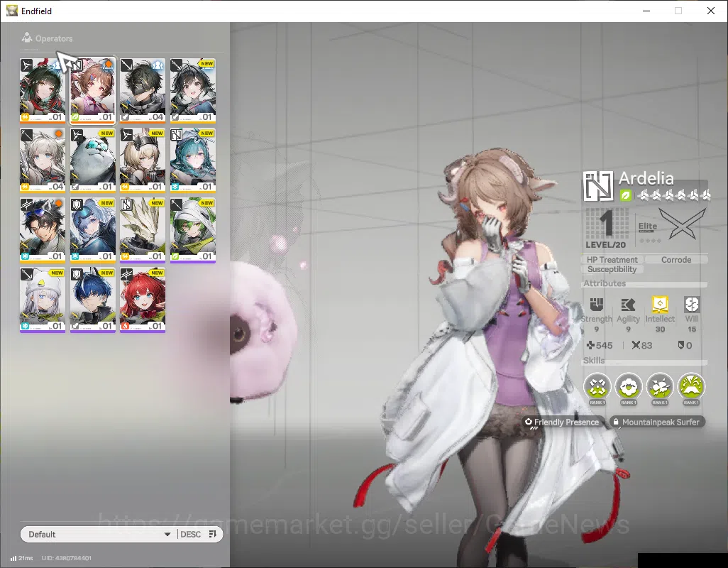728x568 pixels.
Task: Click the Agility attribute icon
Action: [x=628, y=304]
